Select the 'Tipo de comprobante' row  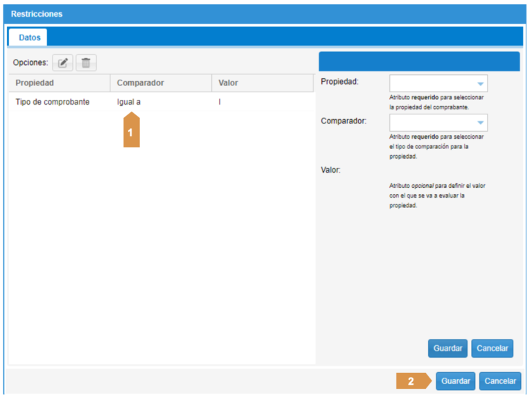53,102
